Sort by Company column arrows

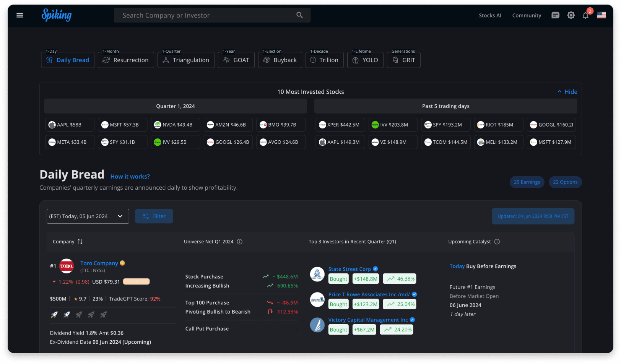point(80,242)
